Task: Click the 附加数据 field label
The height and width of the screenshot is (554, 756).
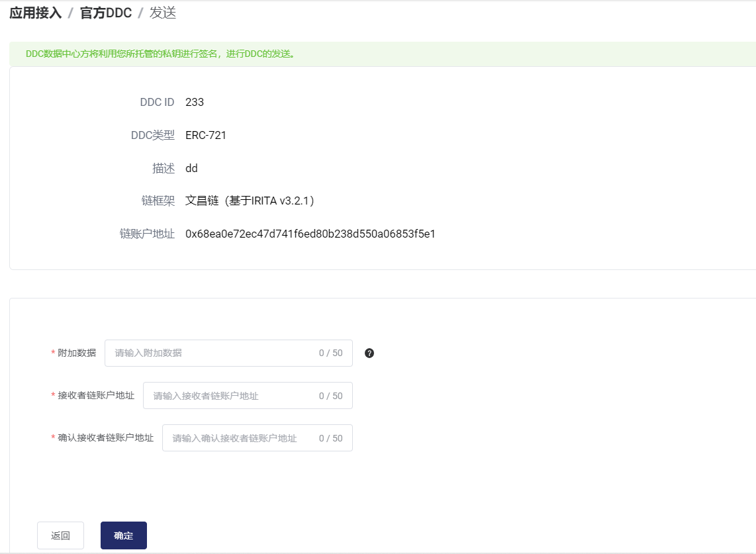Action: point(77,353)
